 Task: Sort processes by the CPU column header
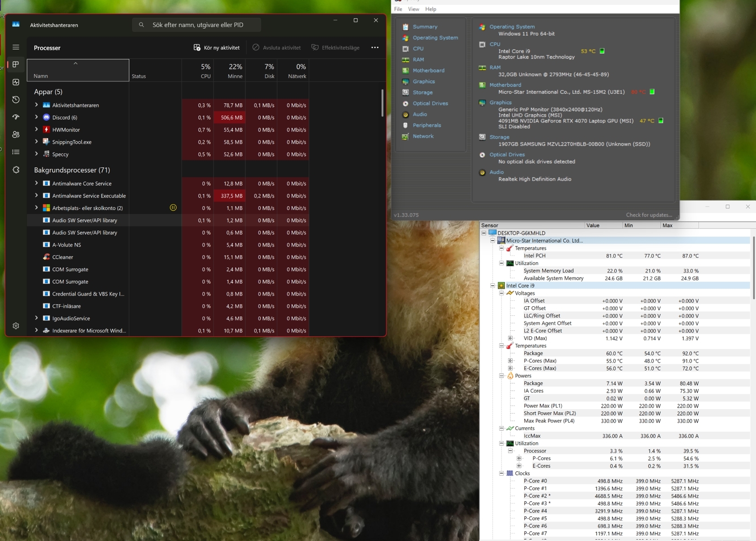(198, 71)
